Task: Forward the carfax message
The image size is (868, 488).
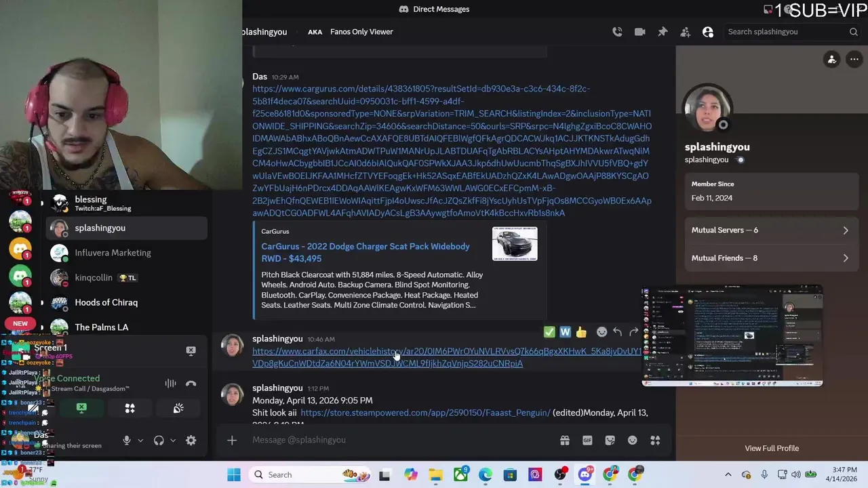Action: coord(634,332)
